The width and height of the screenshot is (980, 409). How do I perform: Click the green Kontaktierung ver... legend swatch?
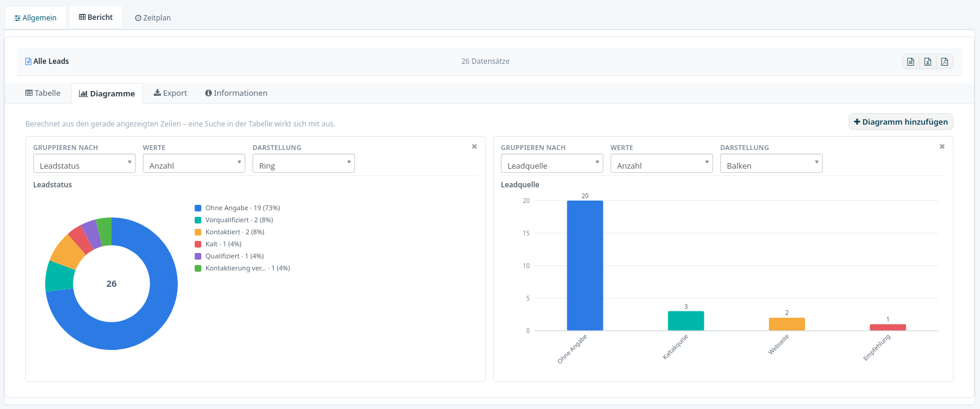[x=198, y=268]
